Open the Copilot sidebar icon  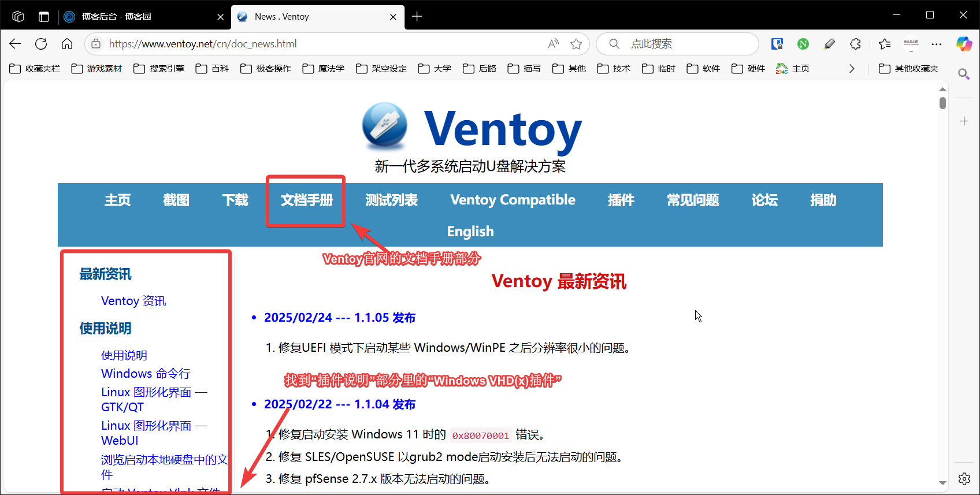[963, 44]
